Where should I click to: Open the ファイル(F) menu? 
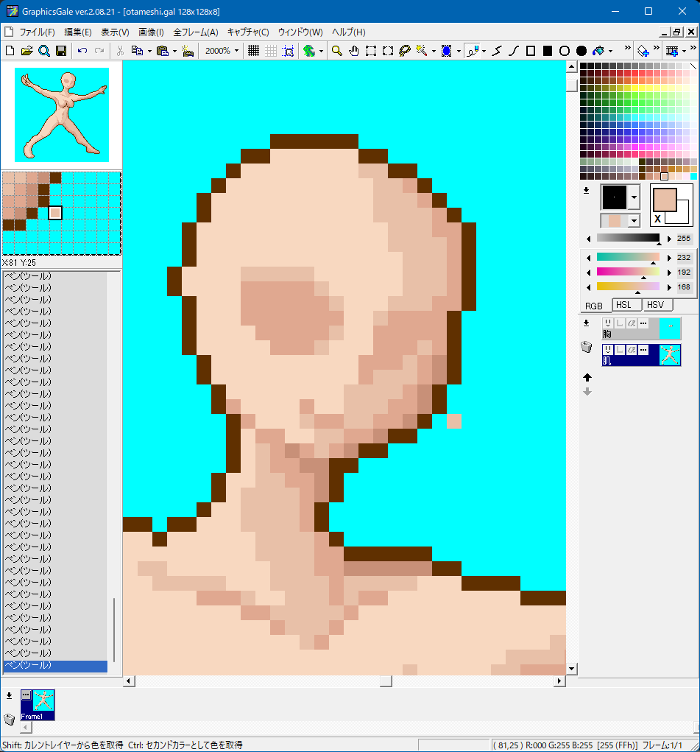37,32
